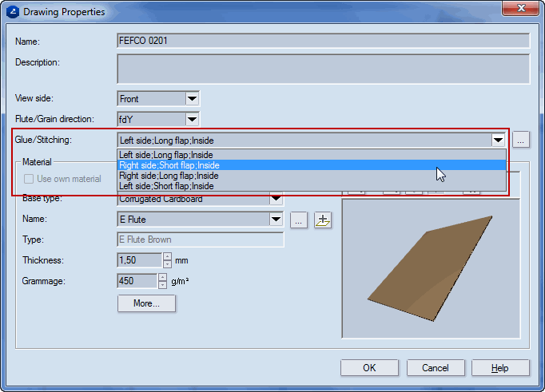Click the Cancel button
This screenshot has width=545, height=392.
(x=436, y=368)
